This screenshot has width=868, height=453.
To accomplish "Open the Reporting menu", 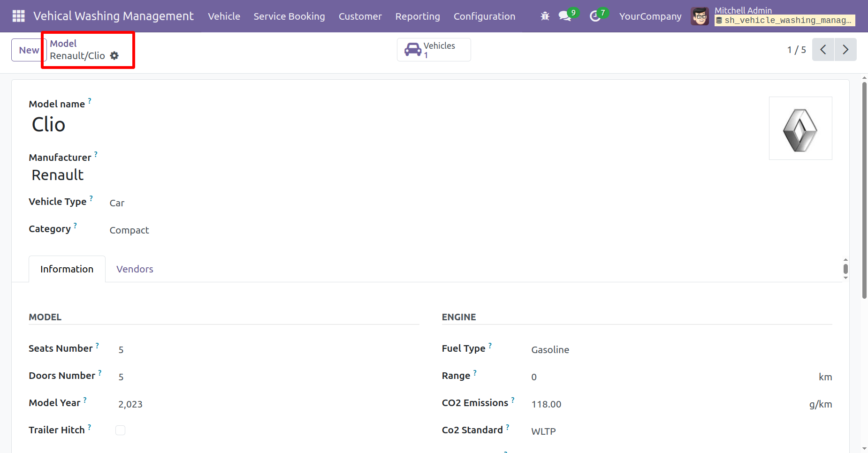I will pyautogui.click(x=418, y=16).
